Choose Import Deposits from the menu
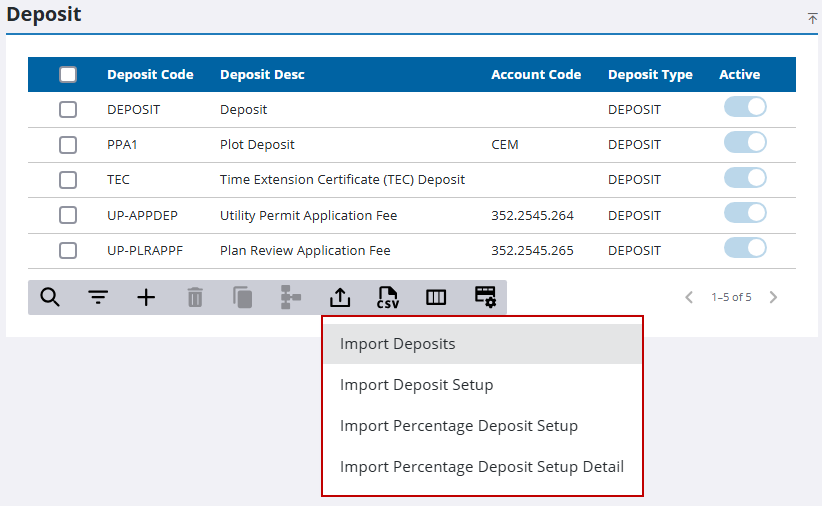The image size is (822, 506). click(397, 344)
